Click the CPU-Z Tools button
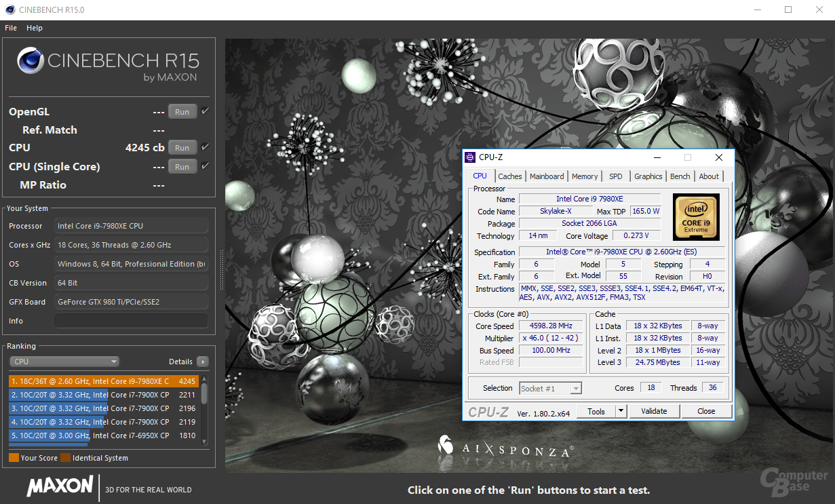Screen dimensions: 835x504 tap(596, 411)
